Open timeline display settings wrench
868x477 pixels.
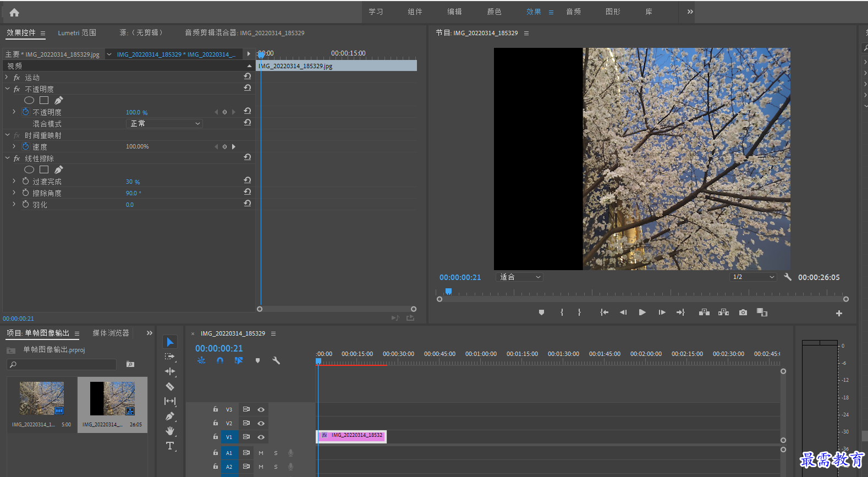click(276, 361)
